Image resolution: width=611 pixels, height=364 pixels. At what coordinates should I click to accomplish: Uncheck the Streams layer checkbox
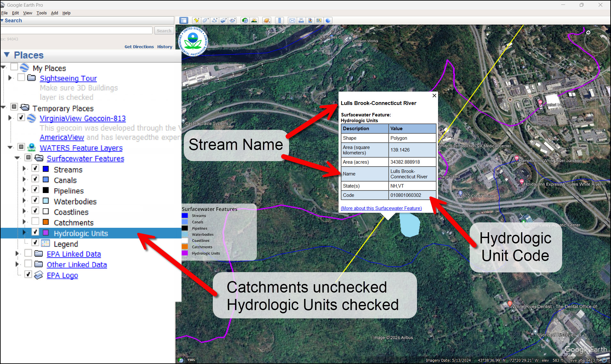click(35, 168)
